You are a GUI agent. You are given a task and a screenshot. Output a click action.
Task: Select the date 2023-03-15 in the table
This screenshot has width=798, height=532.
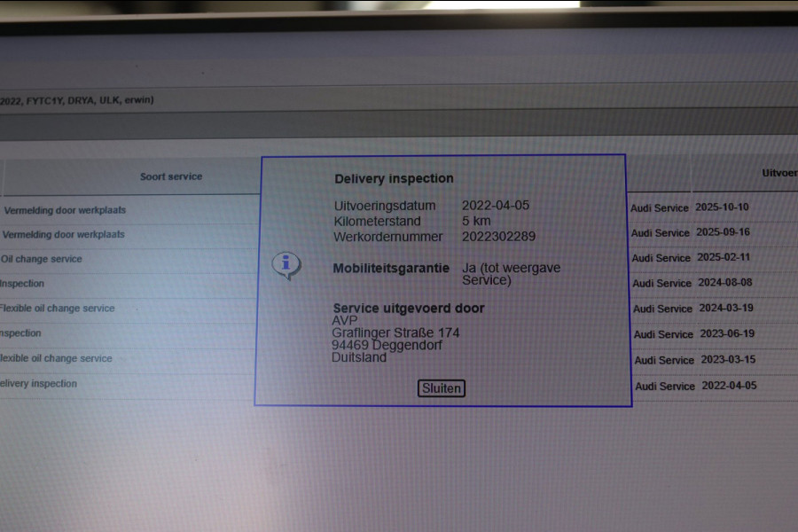pos(728,359)
